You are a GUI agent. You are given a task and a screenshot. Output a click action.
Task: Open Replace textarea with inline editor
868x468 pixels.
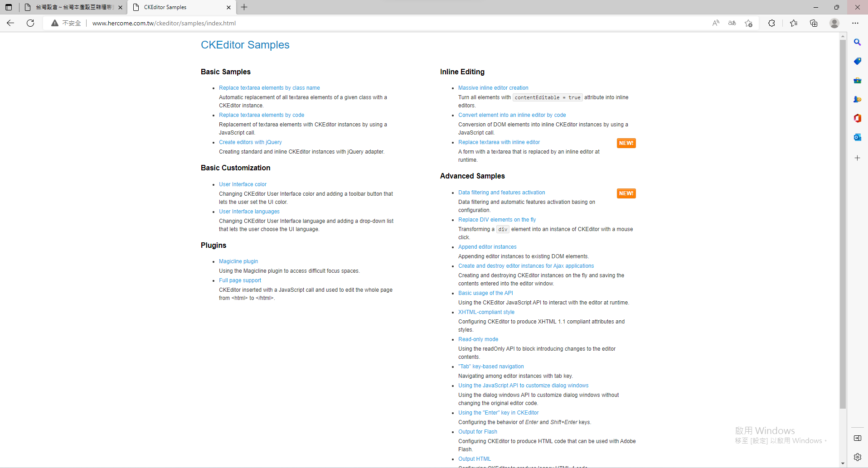pos(499,142)
